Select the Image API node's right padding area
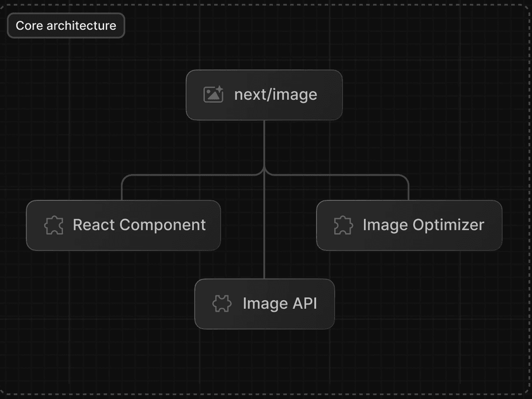The width and height of the screenshot is (532, 399). [327, 304]
